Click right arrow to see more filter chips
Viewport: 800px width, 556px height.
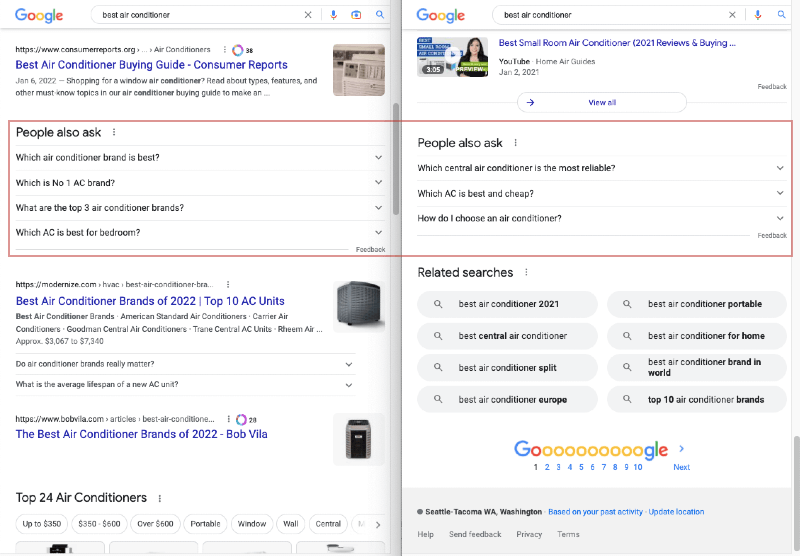tap(378, 524)
